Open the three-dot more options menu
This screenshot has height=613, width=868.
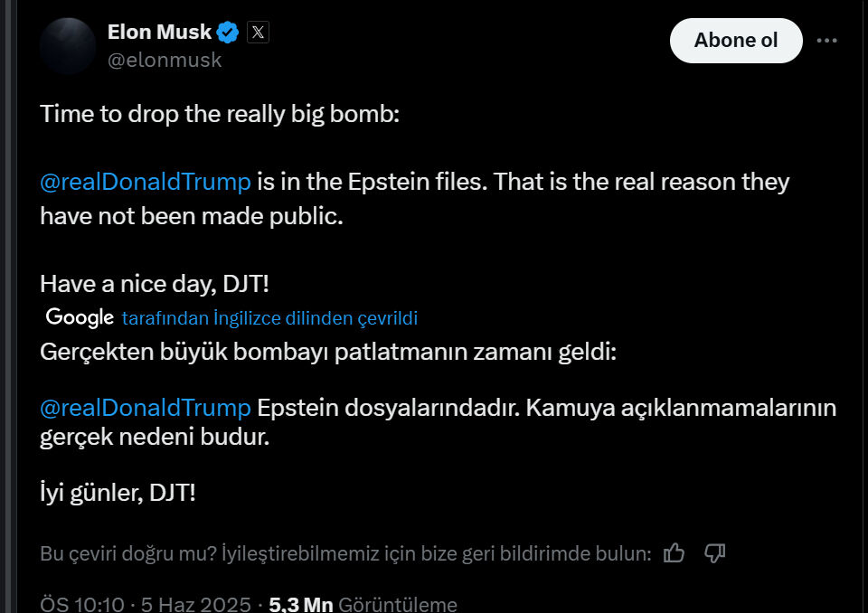pyautogui.click(x=826, y=41)
